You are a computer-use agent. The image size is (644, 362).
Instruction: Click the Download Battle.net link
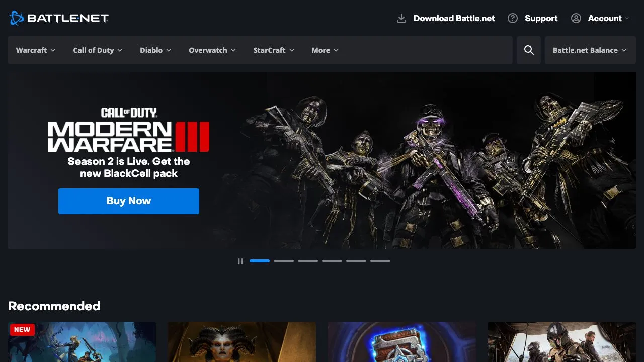coord(454,18)
